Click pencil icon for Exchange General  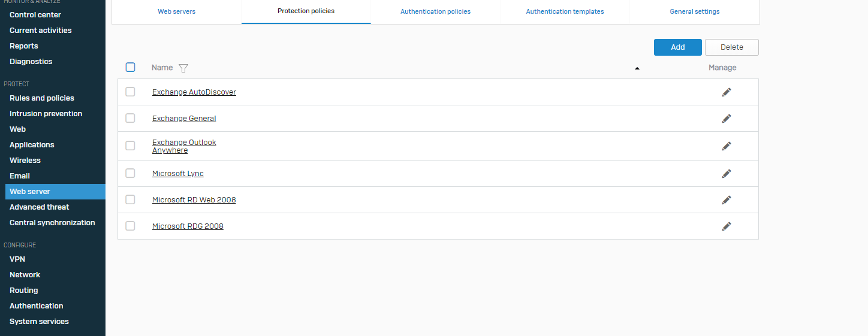pyautogui.click(x=727, y=119)
